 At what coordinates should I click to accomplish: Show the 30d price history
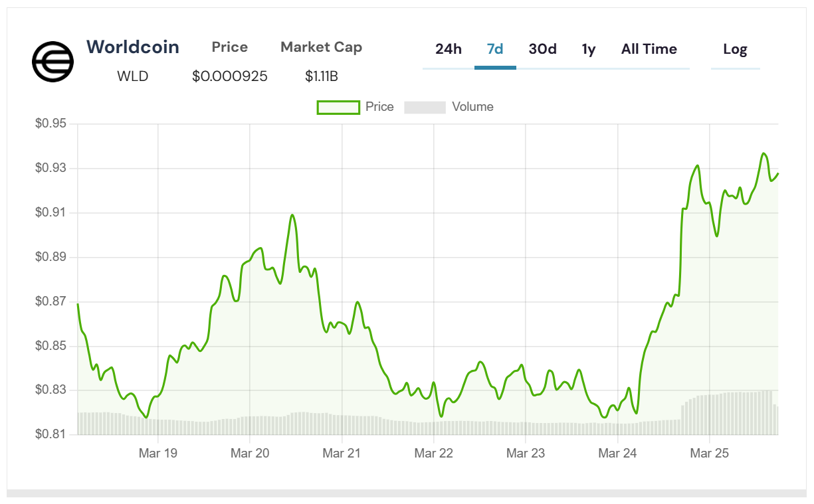(543, 49)
